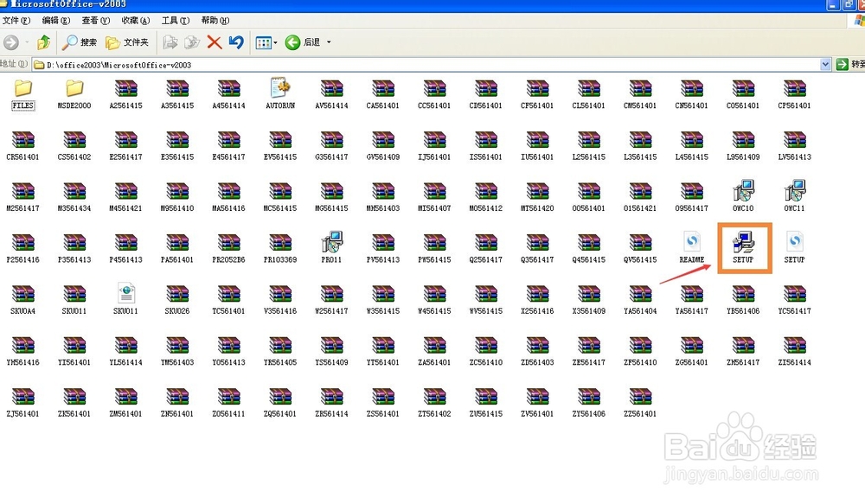
Task: Expand the 后退 history dropdown arrow
Action: [329, 41]
